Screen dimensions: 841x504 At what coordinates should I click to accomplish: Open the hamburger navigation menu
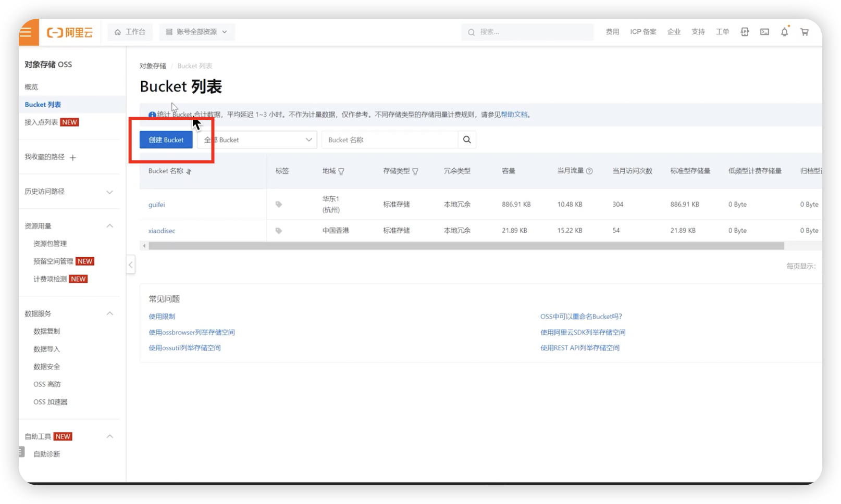27,32
